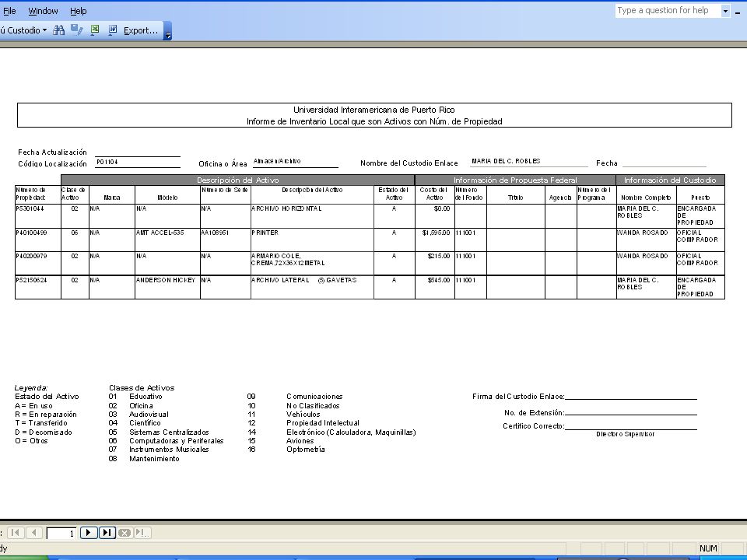The height and width of the screenshot is (560, 747).
Task: Click the location code value 'P01104'
Action: 107,162
